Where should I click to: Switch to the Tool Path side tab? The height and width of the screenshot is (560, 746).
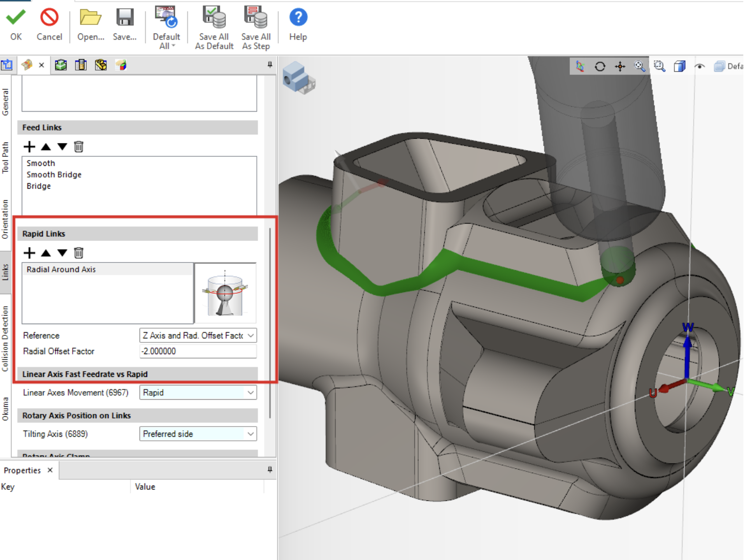6,158
